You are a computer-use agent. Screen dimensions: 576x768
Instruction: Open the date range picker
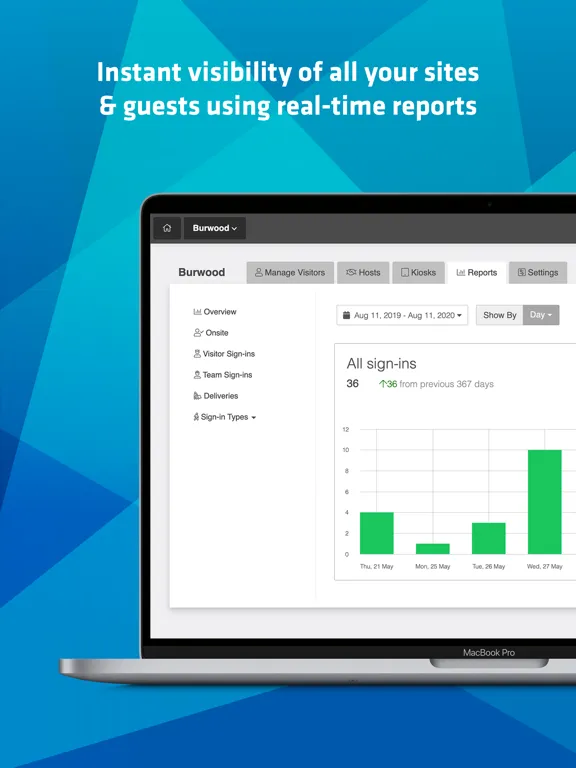pyautogui.click(x=402, y=315)
